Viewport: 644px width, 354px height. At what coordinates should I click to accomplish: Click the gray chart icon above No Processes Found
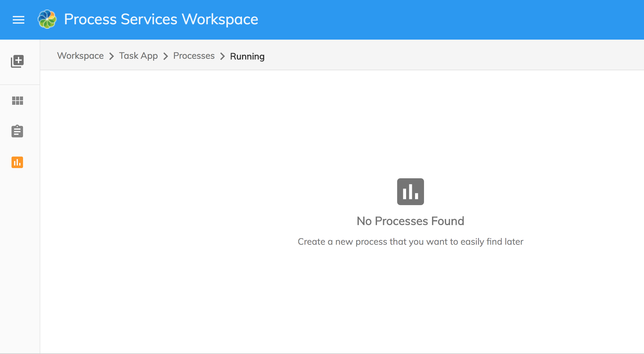410,192
